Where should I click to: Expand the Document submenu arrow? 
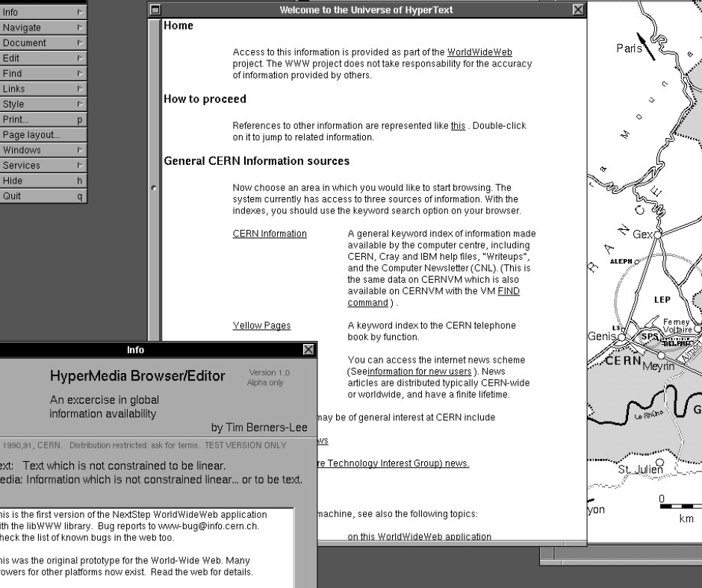pyautogui.click(x=80, y=43)
